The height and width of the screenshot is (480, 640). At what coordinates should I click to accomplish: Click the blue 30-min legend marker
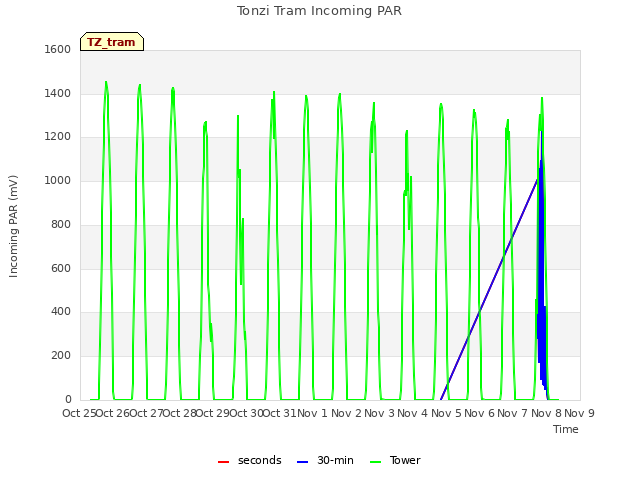tap(302, 462)
